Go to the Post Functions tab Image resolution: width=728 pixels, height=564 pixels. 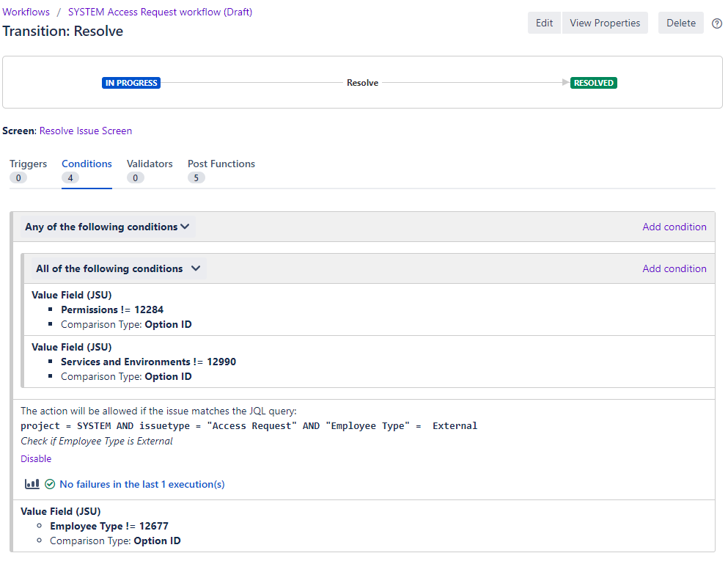[221, 170]
